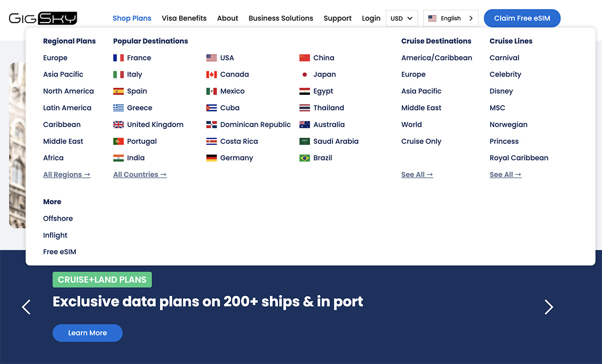Click the USA flag icon in the menu
Image resolution: width=602 pixels, height=364 pixels.
tap(212, 58)
